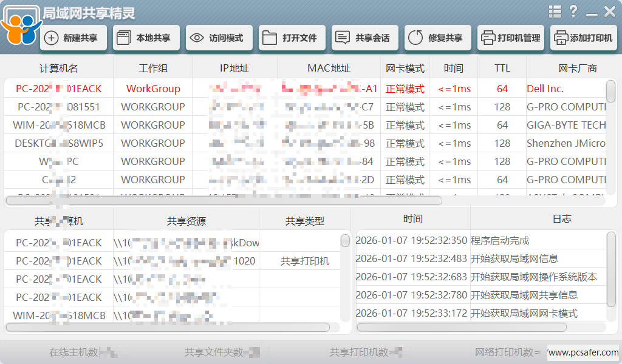Image resolution: width=622 pixels, height=364 pixels.
Task: Click the 新建共享 plus icon button
Action: click(x=73, y=38)
